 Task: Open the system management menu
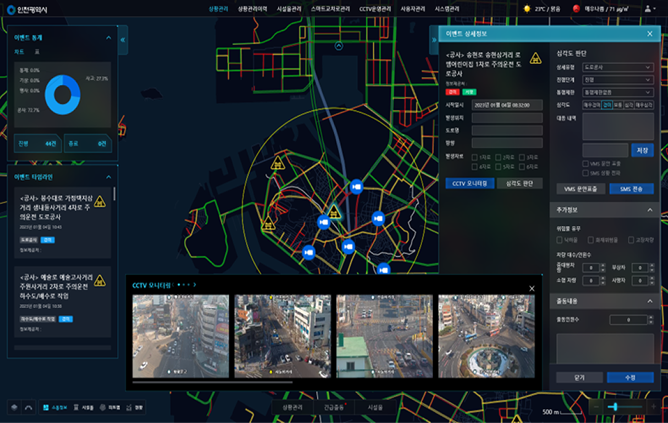pyautogui.click(x=447, y=9)
